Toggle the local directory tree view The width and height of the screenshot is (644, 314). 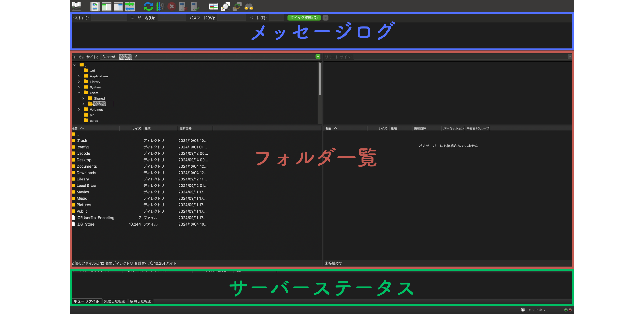click(107, 6)
